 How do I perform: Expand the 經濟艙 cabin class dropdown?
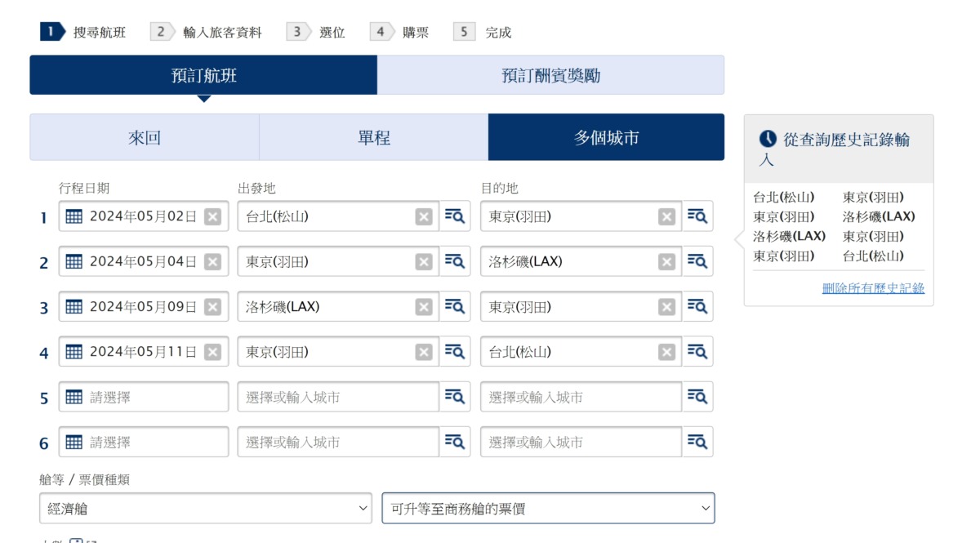point(206,508)
